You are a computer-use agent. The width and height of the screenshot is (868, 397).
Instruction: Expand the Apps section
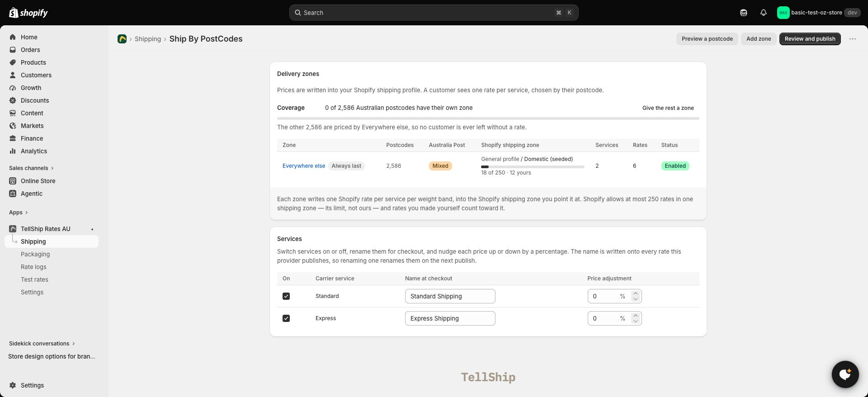pos(19,213)
